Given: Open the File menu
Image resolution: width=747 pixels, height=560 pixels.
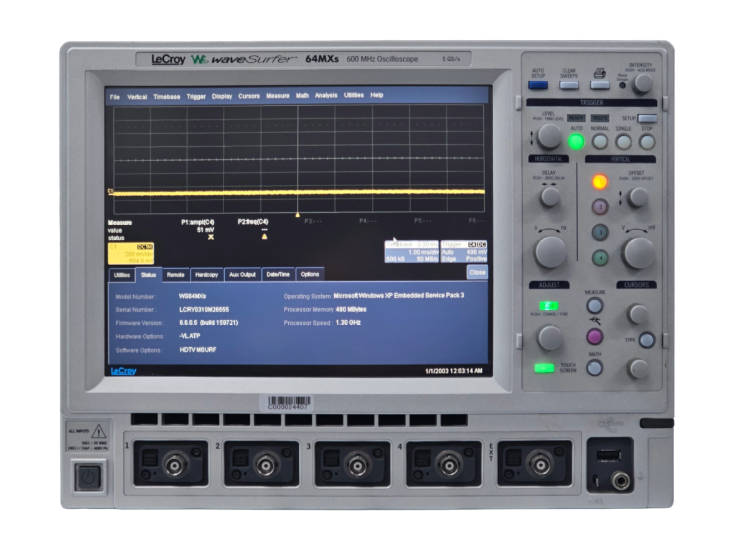Looking at the screenshot, I should (x=115, y=96).
